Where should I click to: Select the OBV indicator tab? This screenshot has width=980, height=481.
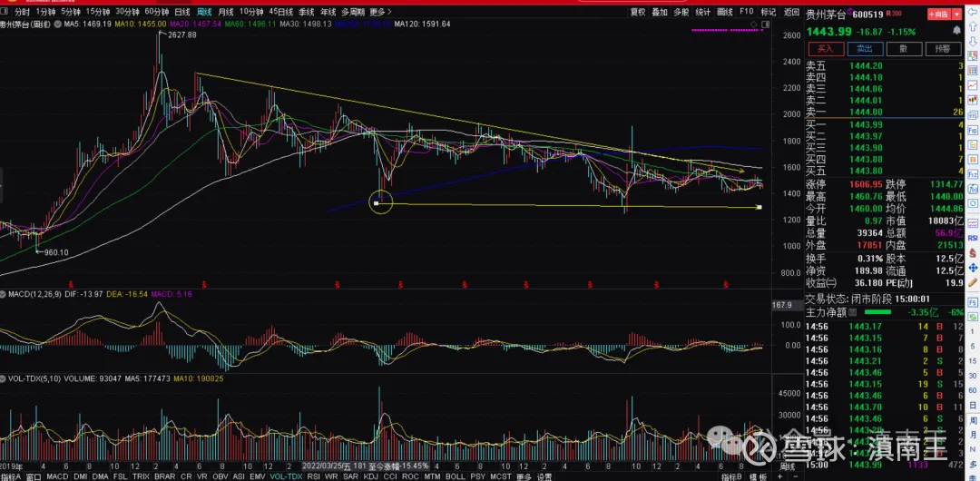point(222,476)
